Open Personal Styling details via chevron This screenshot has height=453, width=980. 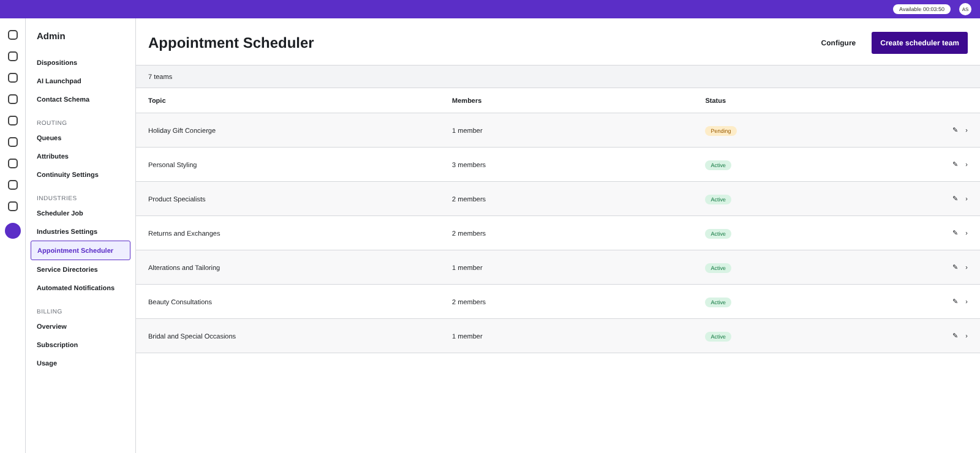[967, 165]
